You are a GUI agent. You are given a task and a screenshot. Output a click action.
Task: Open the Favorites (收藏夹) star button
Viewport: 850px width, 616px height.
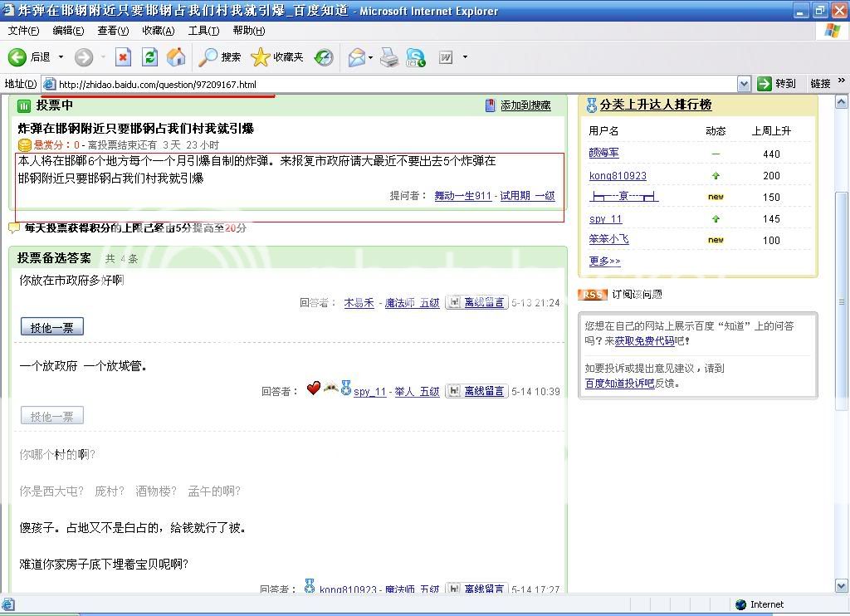pos(277,57)
